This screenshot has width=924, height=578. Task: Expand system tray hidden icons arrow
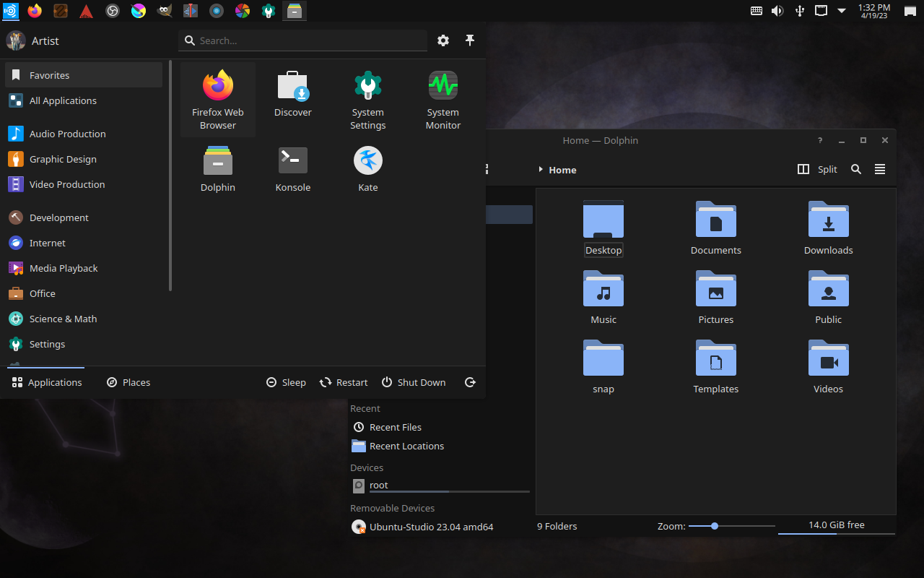click(842, 11)
